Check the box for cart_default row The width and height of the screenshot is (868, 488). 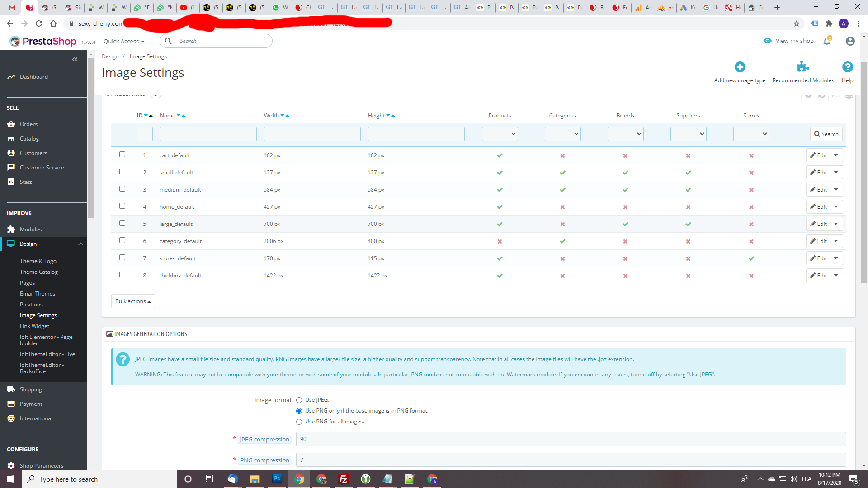tap(122, 155)
